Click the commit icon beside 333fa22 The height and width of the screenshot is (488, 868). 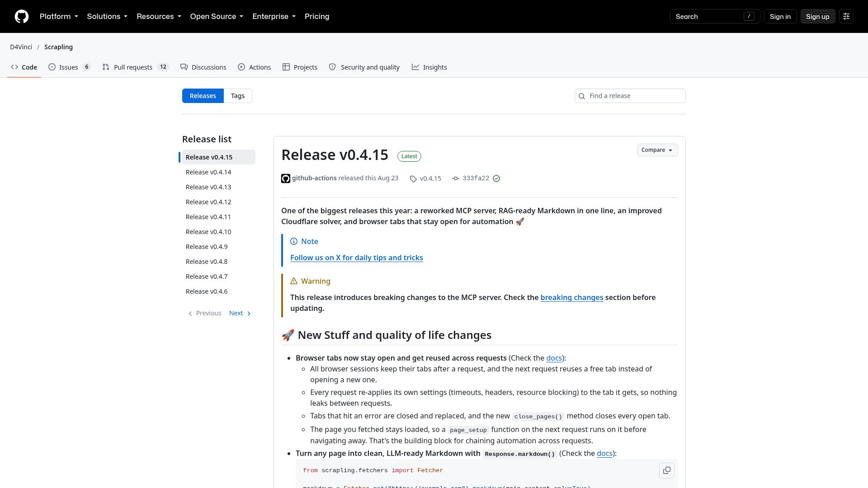[x=456, y=178]
